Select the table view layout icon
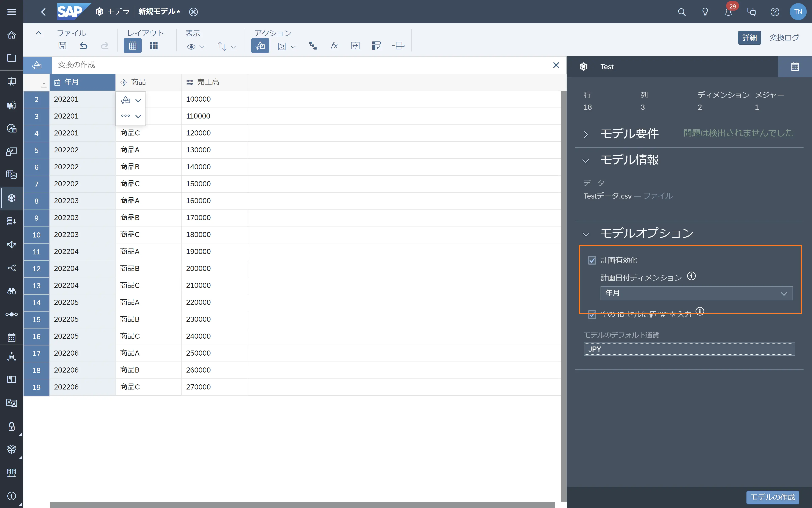The height and width of the screenshot is (508, 812). tap(133, 46)
